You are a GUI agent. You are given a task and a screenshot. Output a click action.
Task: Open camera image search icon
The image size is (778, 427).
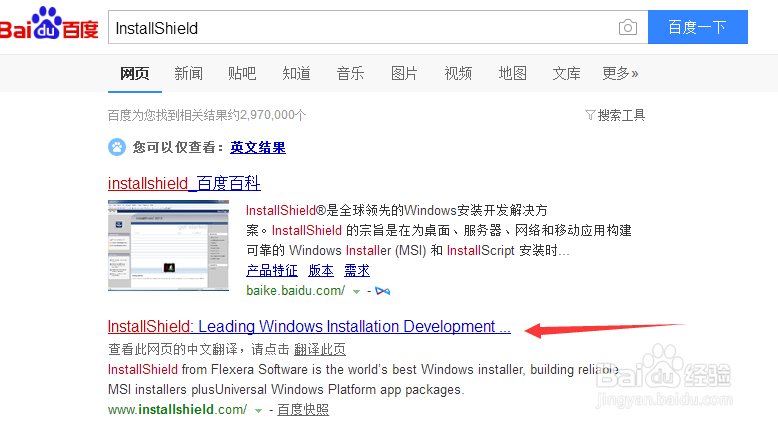[x=628, y=27]
